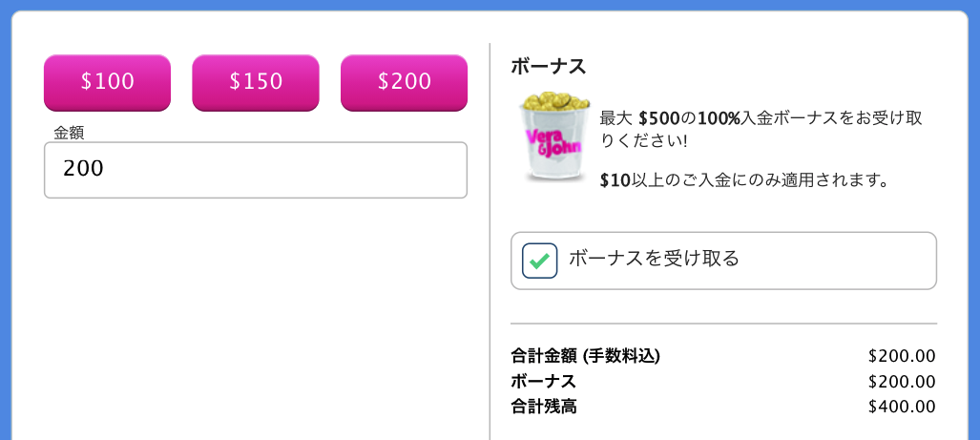
Task: Click the 合計金額 (手数料込) label
Action: tap(586, 356)
